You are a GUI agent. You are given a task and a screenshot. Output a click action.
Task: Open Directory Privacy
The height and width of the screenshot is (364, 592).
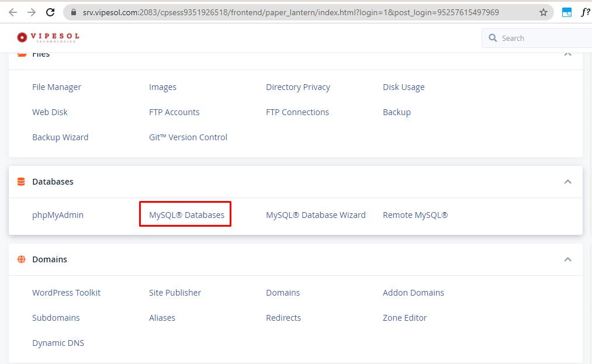tap(298, 87)
